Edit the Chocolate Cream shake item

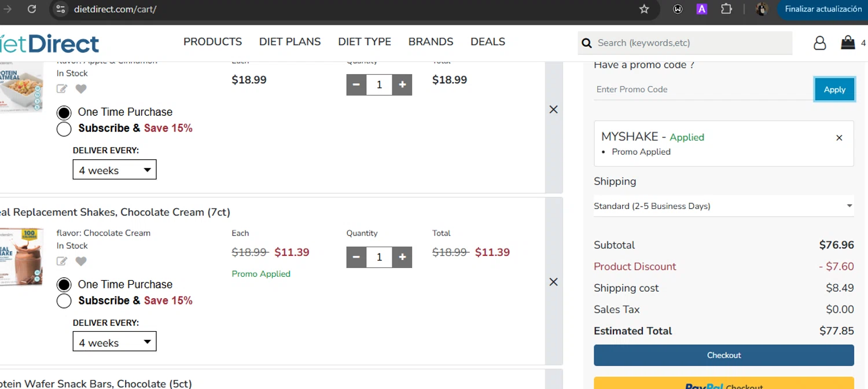pyautogui.click(x=62, y=261)
